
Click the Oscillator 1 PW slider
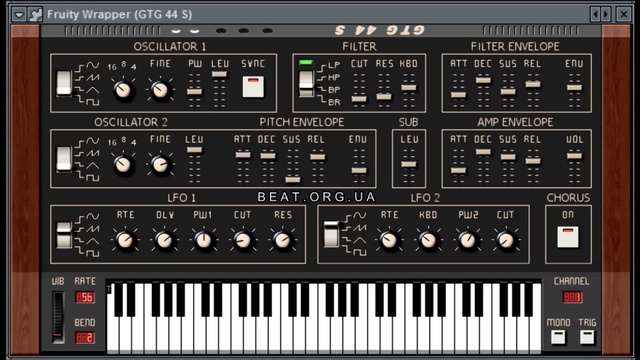(195, 91)
